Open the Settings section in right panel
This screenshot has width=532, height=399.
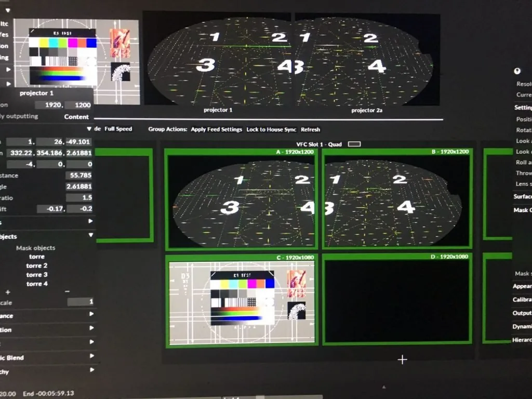coord(523,108)
